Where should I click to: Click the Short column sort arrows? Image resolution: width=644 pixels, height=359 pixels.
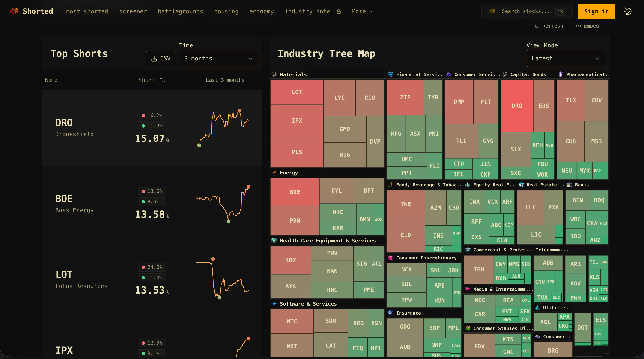click(163, 80)
